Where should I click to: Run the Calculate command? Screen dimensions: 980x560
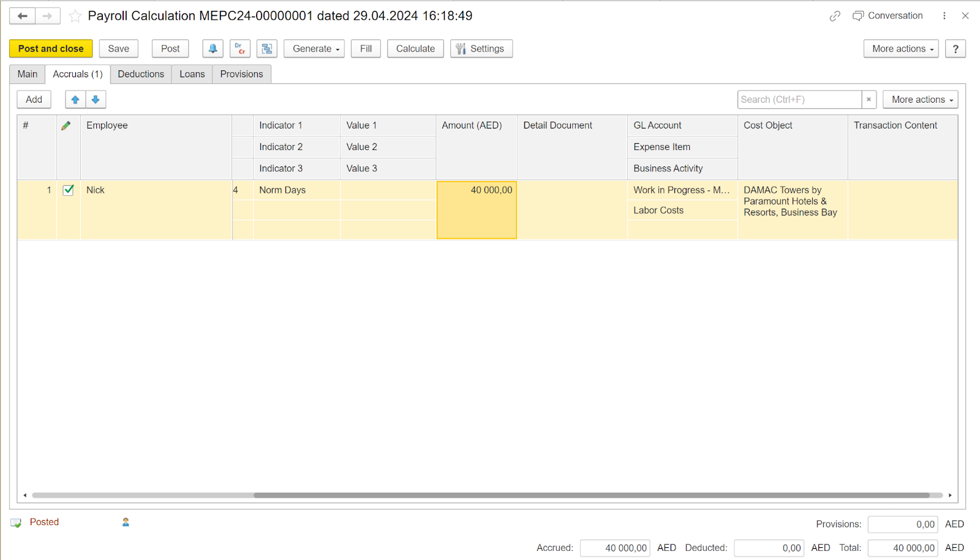(415, 48)
